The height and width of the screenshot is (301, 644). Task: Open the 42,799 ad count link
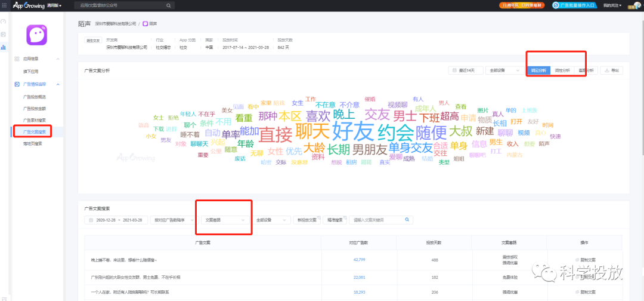[x=359, y=260]
